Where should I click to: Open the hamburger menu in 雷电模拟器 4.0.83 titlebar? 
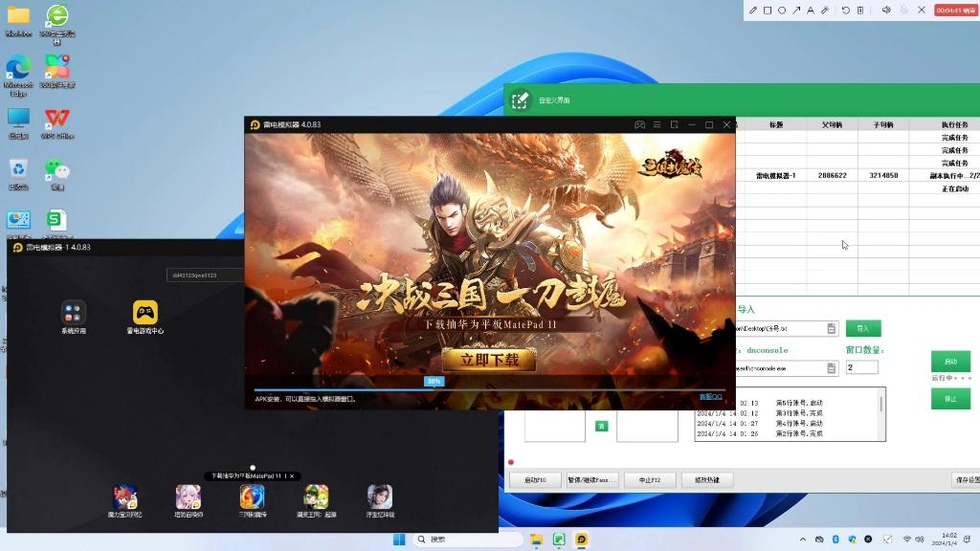tap(657, 125)
